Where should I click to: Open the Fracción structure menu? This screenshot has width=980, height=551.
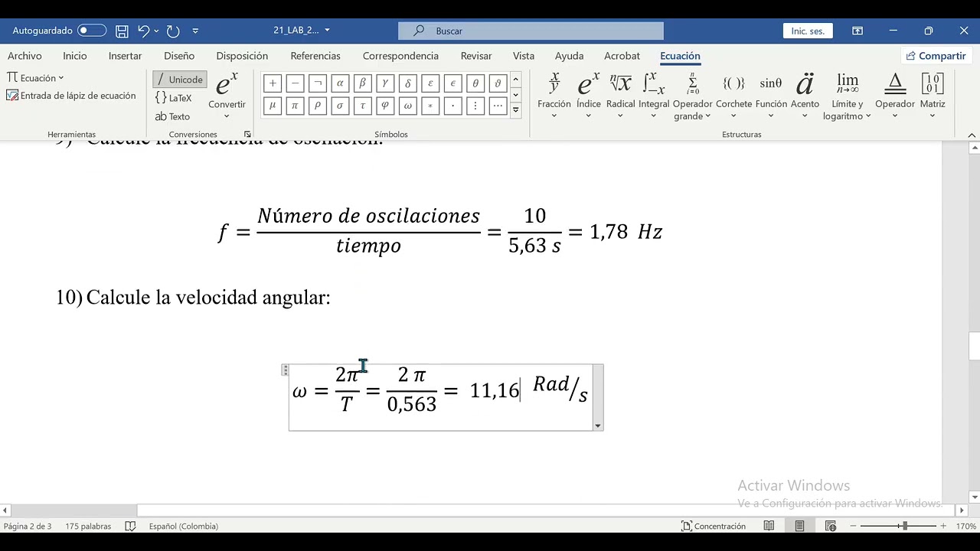click(x=554, y=96)
